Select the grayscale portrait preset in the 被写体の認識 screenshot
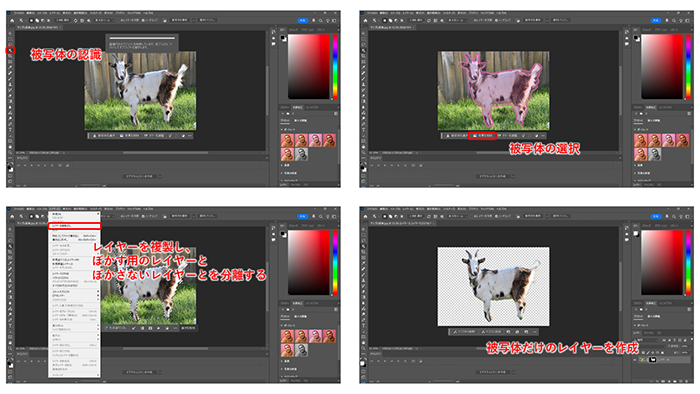The height and width of the screenshot is (394, 700). [x=301, y=154]
